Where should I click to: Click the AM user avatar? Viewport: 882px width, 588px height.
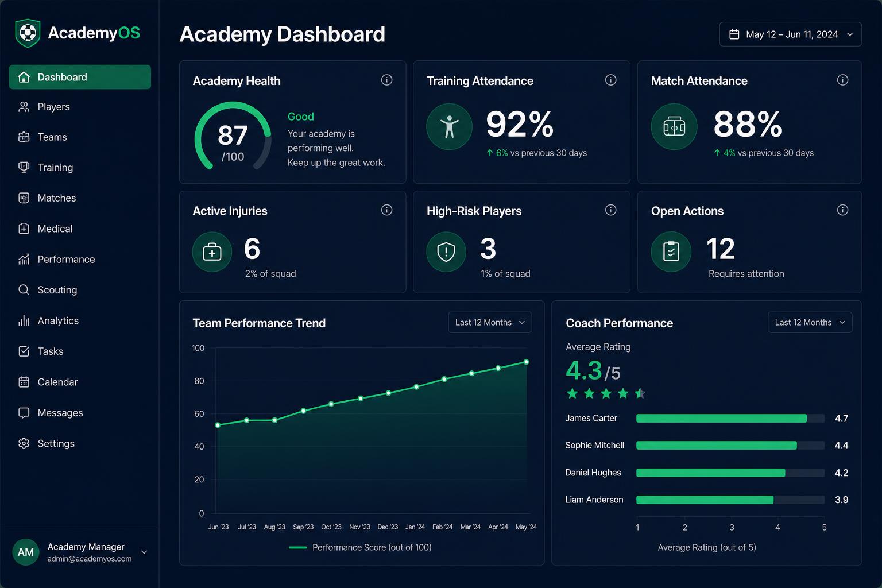click(x=26, y=552)
